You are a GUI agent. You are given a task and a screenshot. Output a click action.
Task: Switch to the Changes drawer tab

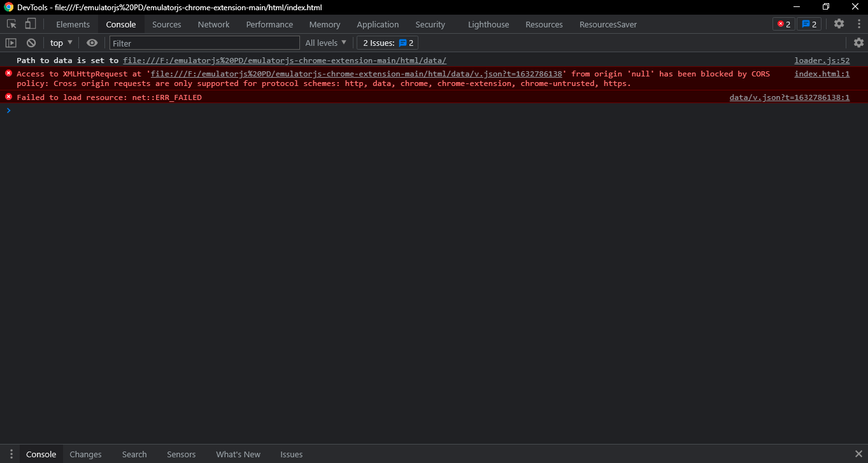tap(85, 454)
